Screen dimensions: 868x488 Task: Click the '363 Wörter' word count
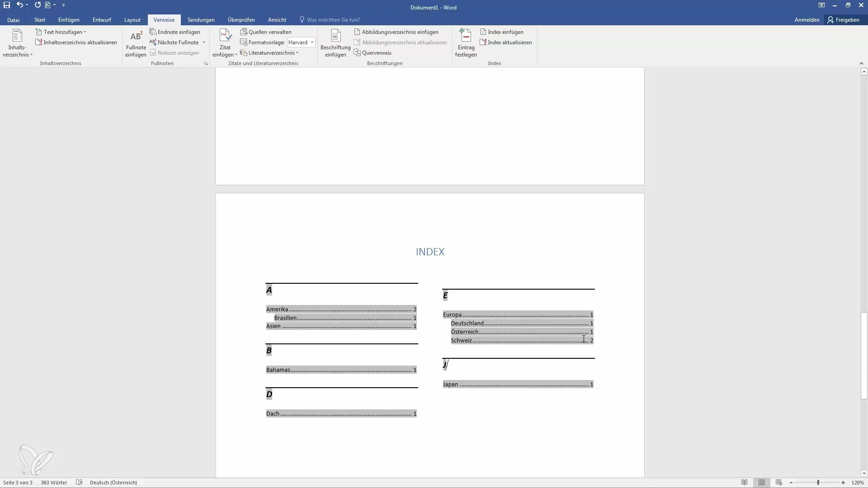54,483
